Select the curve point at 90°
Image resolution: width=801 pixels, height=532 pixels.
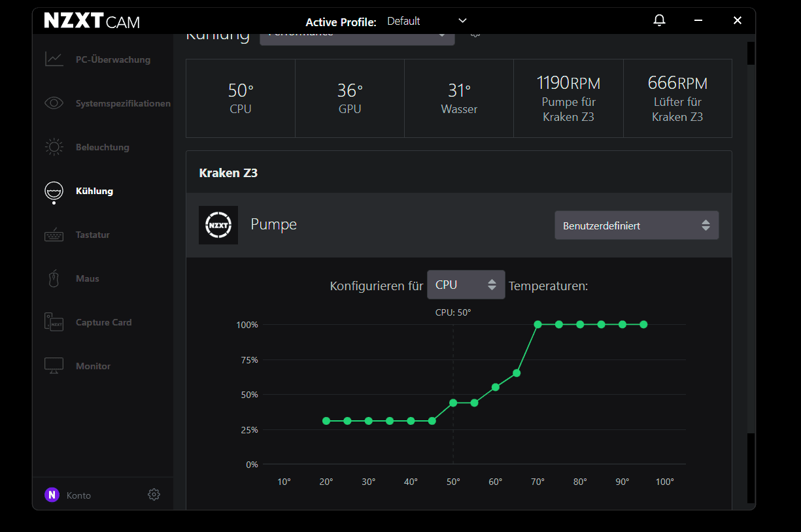coord(622,324)
